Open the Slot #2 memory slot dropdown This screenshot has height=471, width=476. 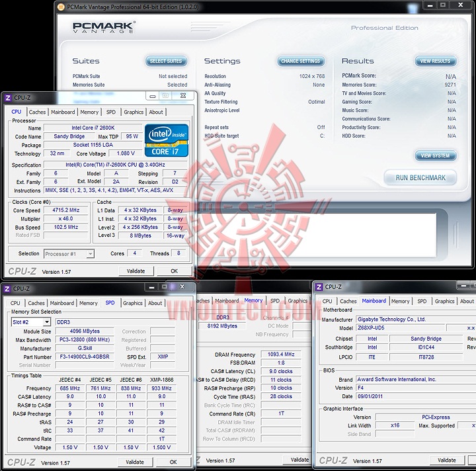coord(47,322)
